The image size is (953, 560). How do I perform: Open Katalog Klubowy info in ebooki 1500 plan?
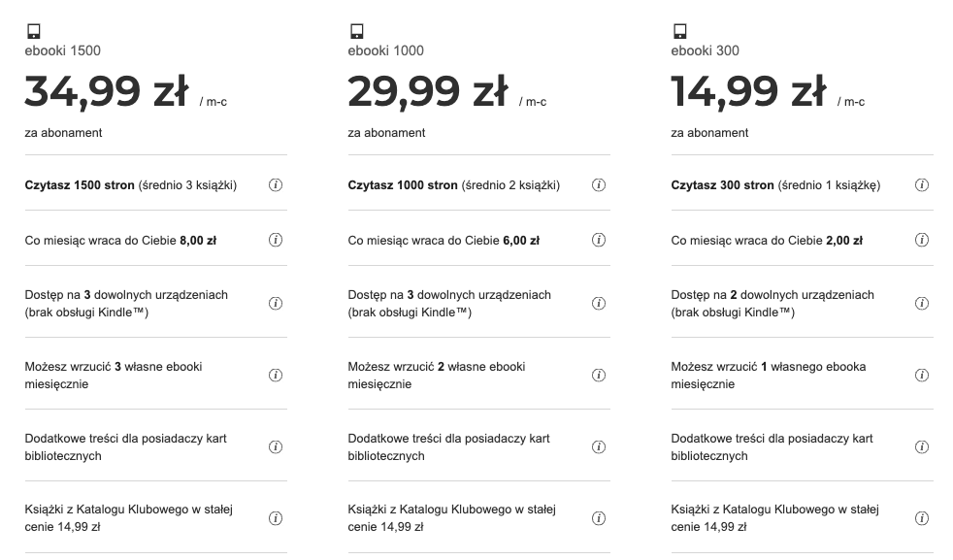276,518
